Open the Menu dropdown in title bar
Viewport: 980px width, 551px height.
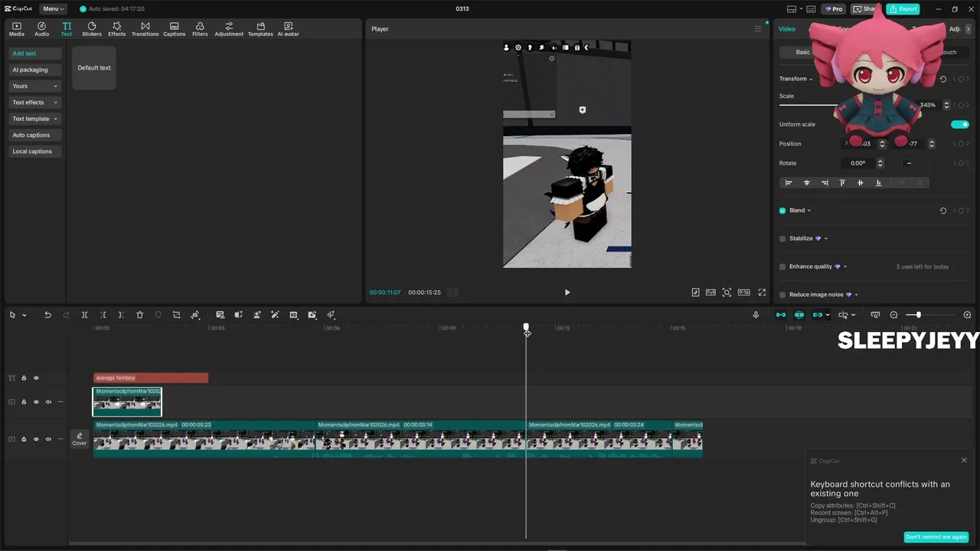pyautogui.click(x=53, y=9)
